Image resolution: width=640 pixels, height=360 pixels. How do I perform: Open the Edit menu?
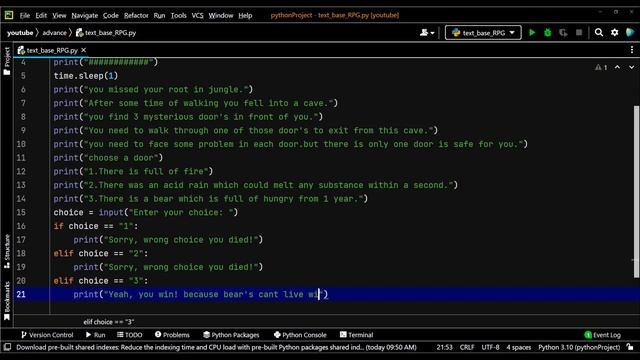point(41,16)
